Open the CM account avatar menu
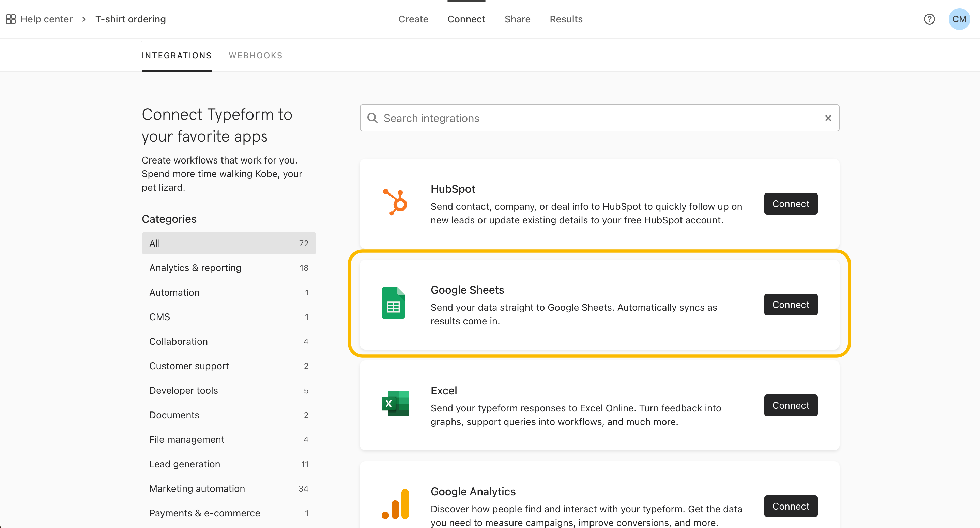The width and height of the screenshot is (980, 528). [959, 19]
